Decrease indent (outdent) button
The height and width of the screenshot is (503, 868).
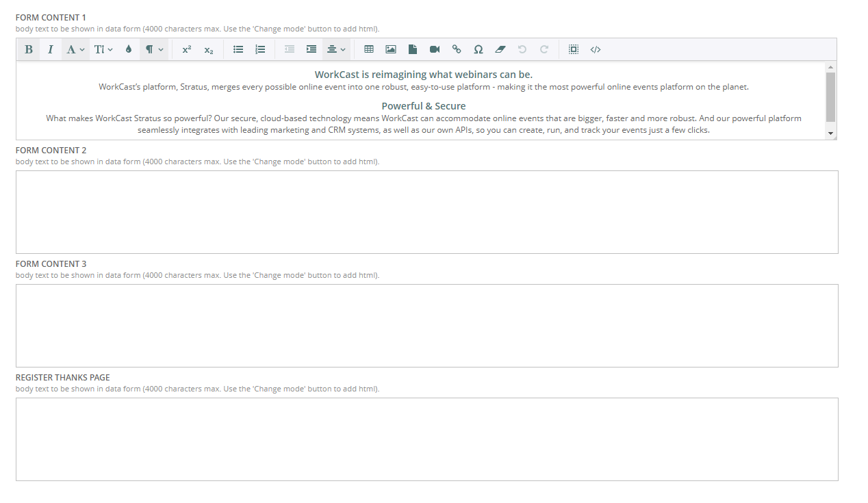pos(290,49)
